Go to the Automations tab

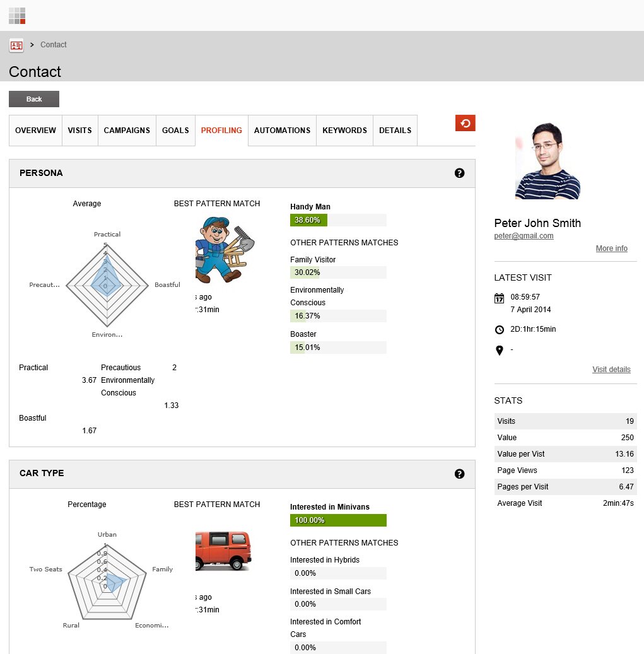[282, 131]
